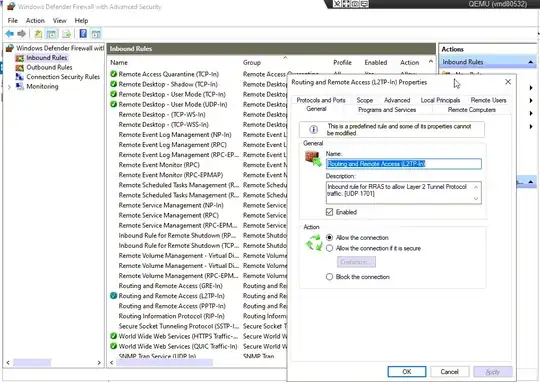Viewport: 540px width, 382px height.
Task: Switch to Protocols and Ports tab
Action: [x=321, y=100]
